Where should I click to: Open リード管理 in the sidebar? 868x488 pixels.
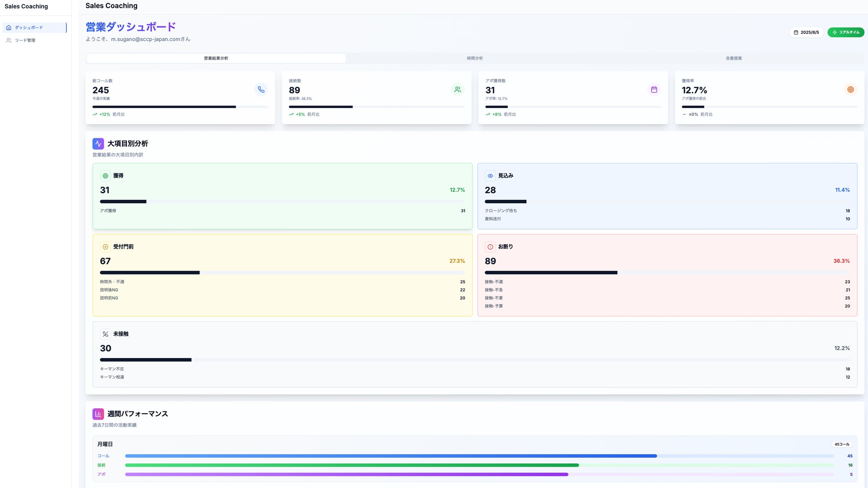[25, 40]
